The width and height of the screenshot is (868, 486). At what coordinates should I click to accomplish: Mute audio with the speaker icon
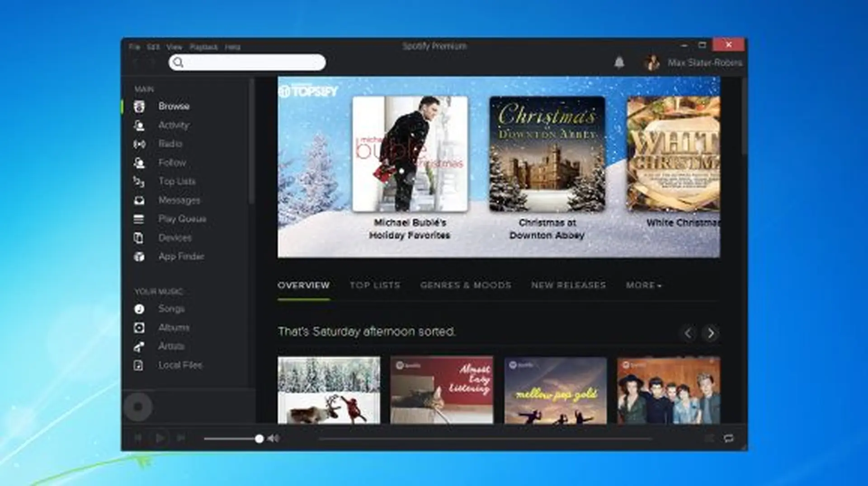[274, 439]
